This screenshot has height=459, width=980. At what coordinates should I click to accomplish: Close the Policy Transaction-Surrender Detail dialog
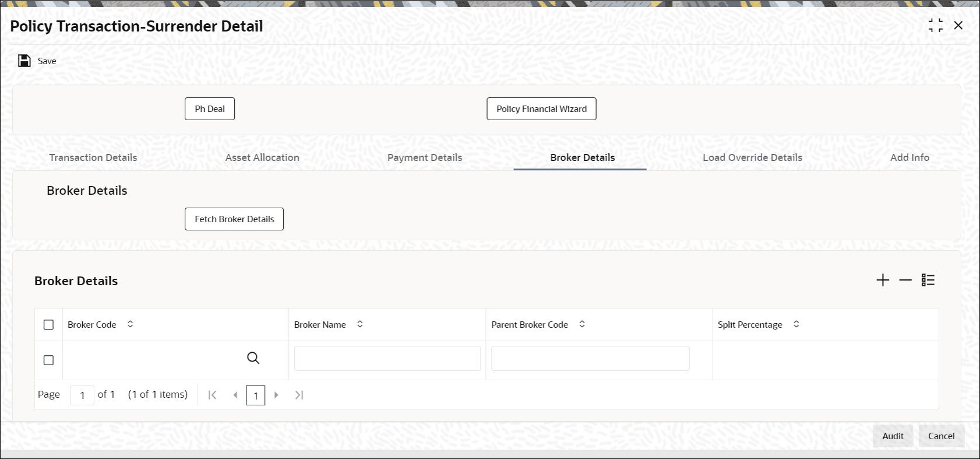pos(958,26)
